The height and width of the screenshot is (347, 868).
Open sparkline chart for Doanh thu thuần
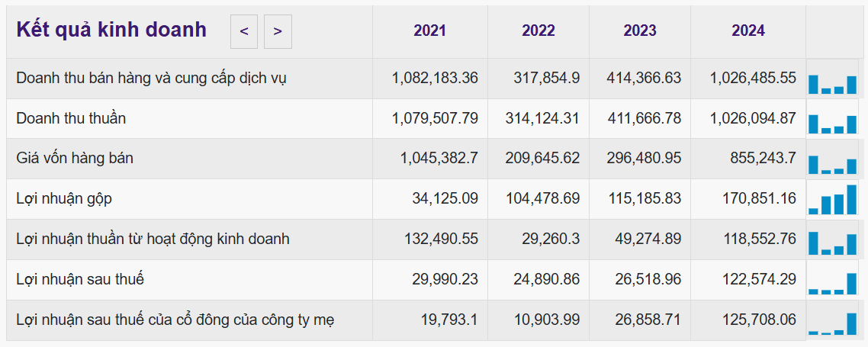pos(832,120)
